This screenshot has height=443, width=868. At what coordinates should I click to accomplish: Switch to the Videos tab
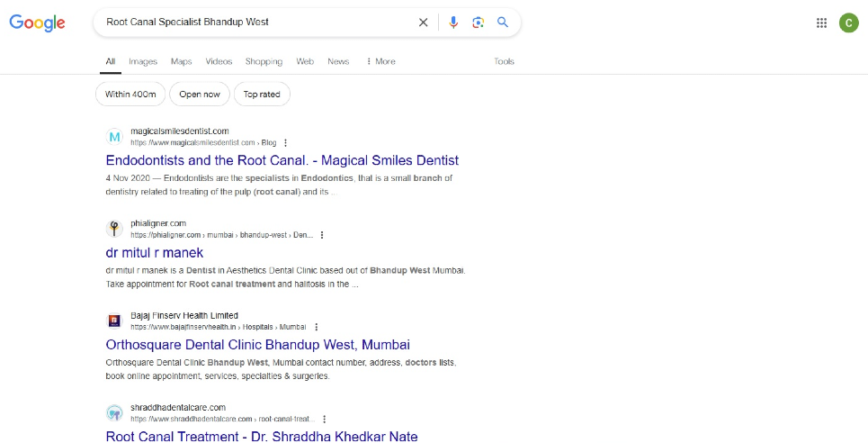pyautogui.click(x=219, y=61)
